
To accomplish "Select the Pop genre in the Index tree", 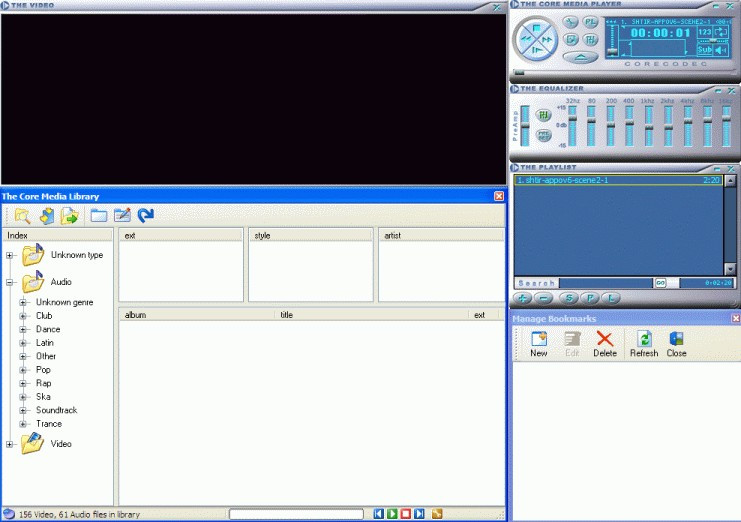I will [x=43, y=370].
